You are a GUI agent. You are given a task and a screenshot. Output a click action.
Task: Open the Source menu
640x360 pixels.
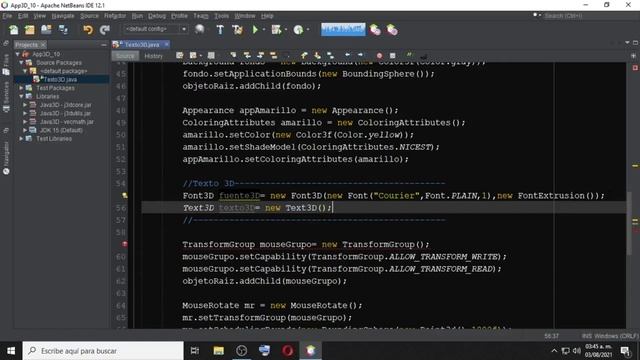pos(89,16)
